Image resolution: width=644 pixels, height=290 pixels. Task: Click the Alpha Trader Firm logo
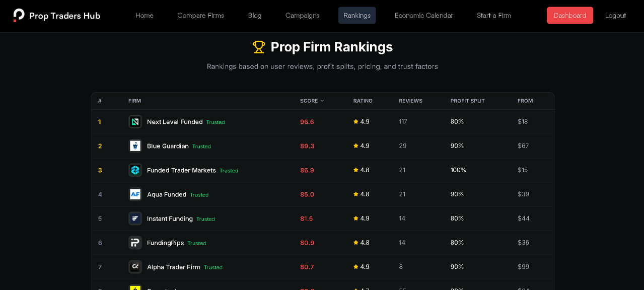pyautogui.click(x=135, y=267)
